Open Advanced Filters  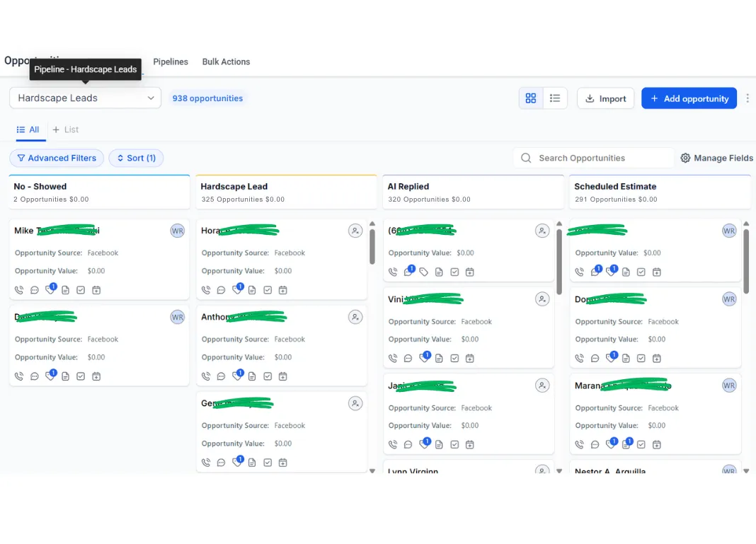pyautogui.click(x=57, y=158)
